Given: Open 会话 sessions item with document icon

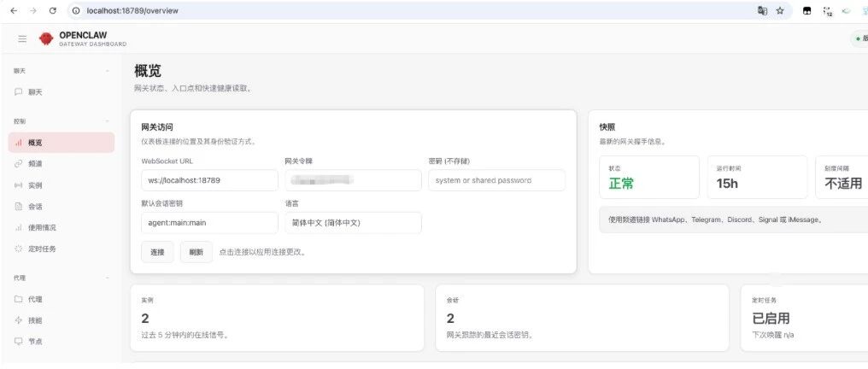Looking at the screenshot, I should point(62,207).
